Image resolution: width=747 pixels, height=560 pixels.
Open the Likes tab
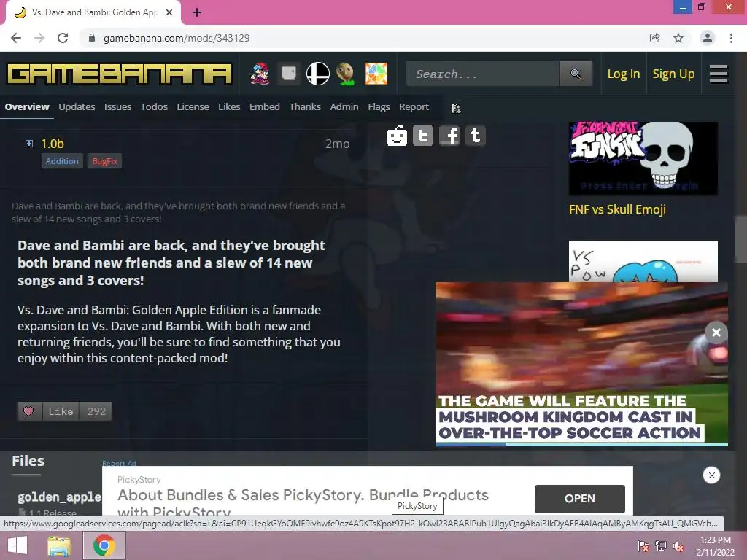coord(229,106)
